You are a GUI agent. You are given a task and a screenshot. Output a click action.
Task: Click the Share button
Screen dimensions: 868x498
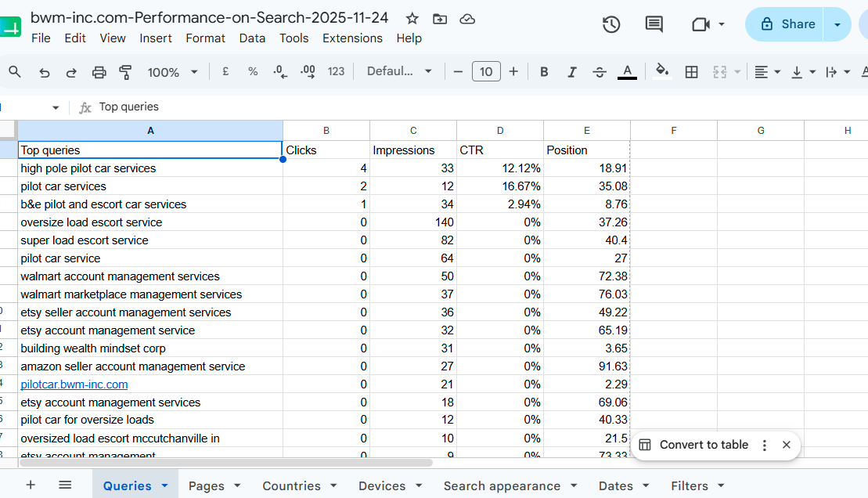tap(783, 24)
